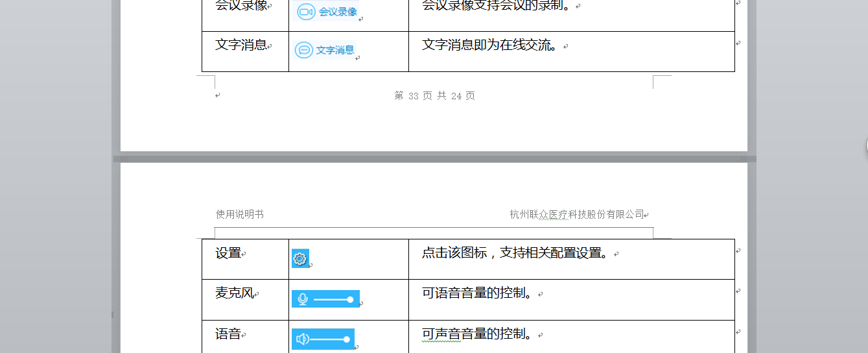Image resolution: width=868 pixels, height=353 pixels.
Task: Click the 设置 label in the table
Action: 228,254
